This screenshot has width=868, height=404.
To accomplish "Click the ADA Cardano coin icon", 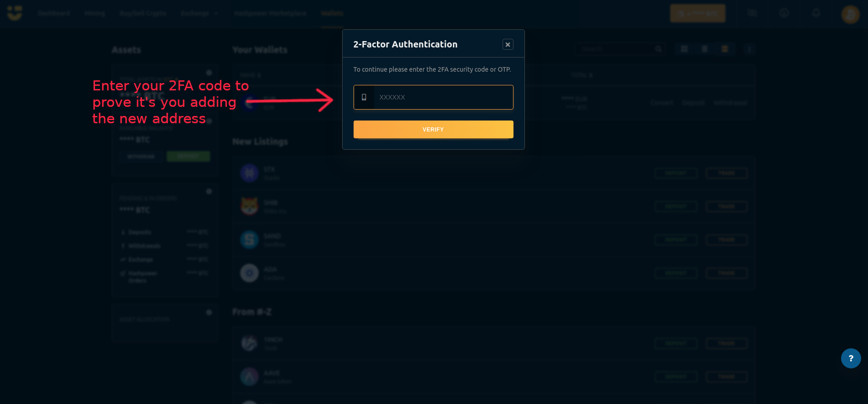I will [x=249, y=273].
